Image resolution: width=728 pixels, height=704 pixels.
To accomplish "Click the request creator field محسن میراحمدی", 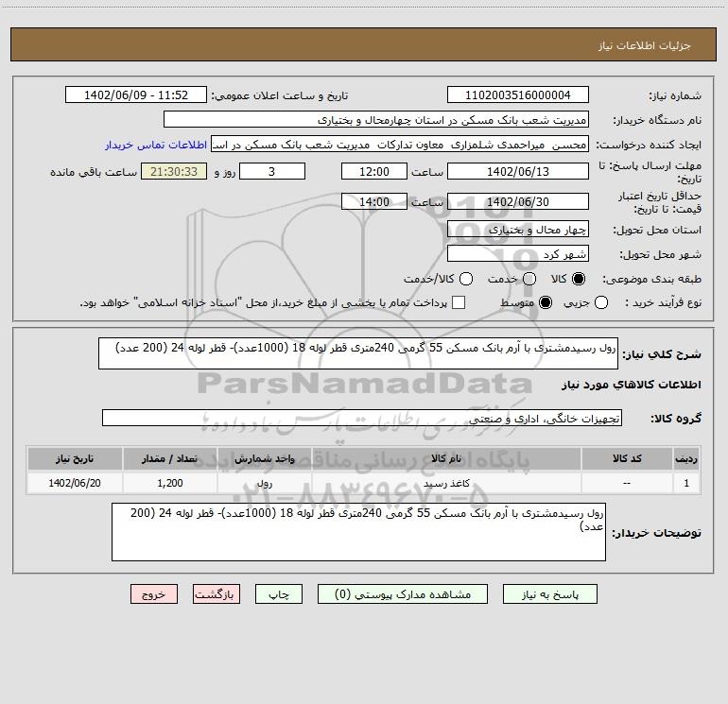I will [400, 145].
